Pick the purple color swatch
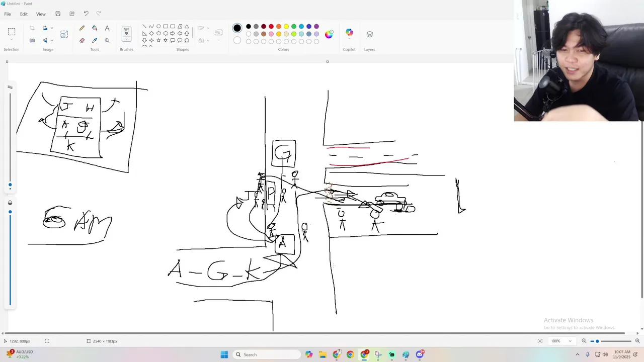Screen dimensions: 644x362 [x=316, y=27]
